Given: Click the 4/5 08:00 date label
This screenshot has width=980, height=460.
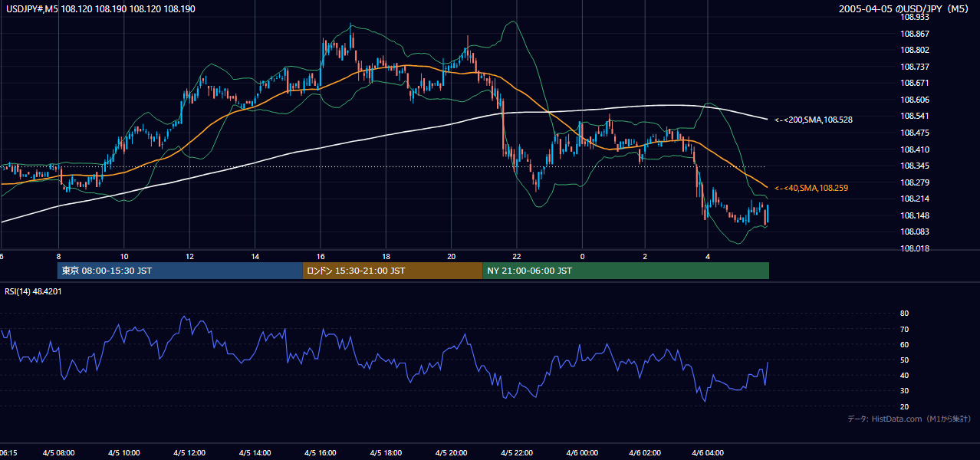Looking at the screenshot, I should click(58, 453).
